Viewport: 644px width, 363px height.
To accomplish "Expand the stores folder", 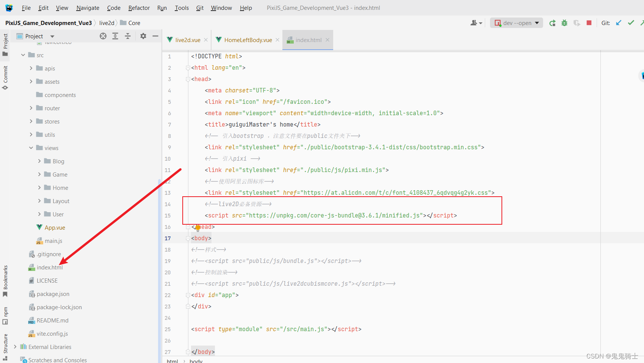I will pos(31,121).
